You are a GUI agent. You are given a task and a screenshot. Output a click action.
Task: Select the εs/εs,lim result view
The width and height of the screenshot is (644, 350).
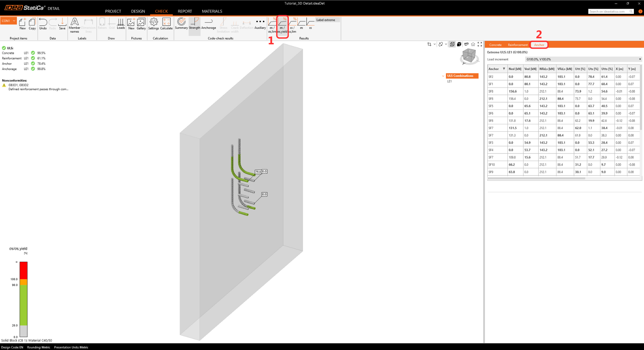click(x=293, y=26)
